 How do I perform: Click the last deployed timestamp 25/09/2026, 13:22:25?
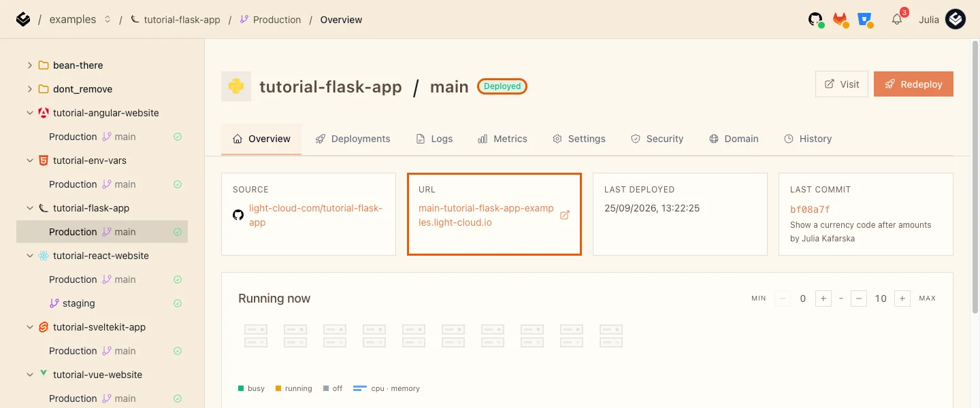[x=652, y=208]
